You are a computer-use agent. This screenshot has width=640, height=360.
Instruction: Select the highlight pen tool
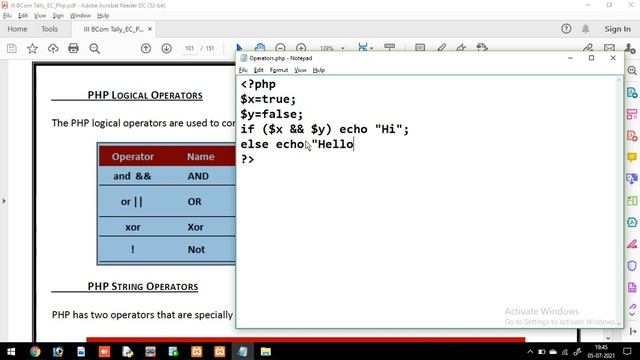(441, 47)
